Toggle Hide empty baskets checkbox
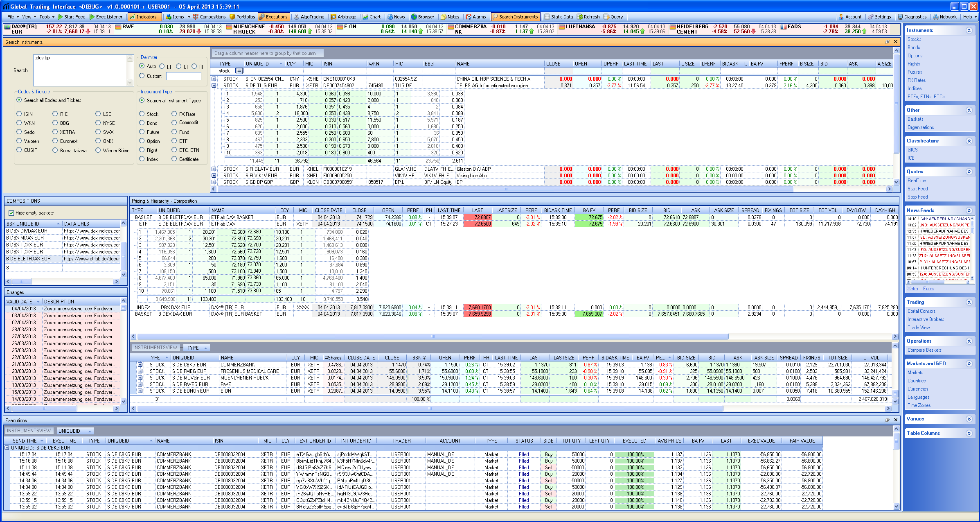This screenshot has width=980, height=522. click(x=11, y=213)
